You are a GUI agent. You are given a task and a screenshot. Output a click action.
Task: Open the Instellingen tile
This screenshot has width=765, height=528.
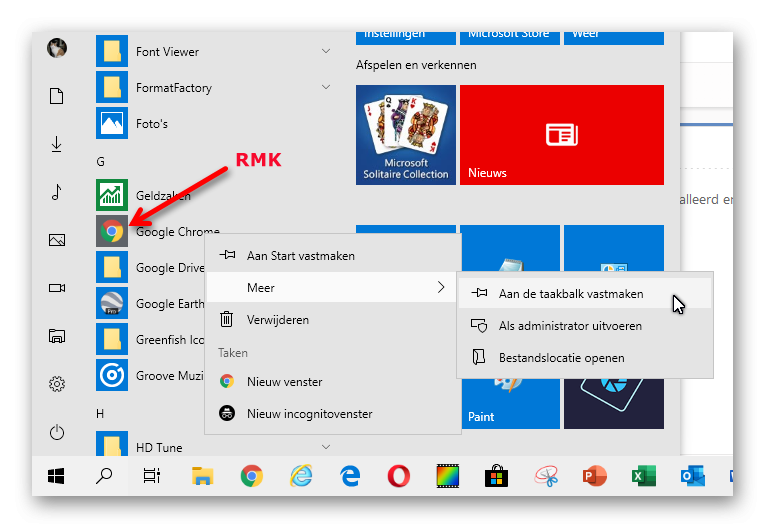(406, 38)
